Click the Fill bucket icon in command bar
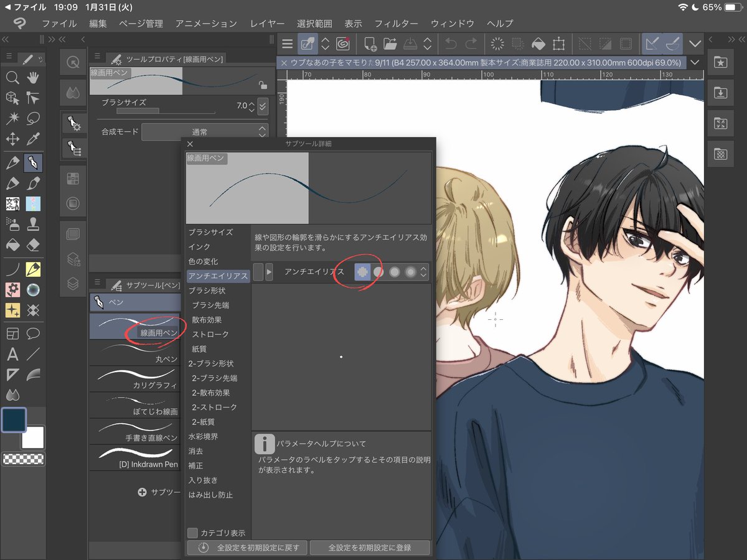747x560 pixels. (x=538, y=44)
